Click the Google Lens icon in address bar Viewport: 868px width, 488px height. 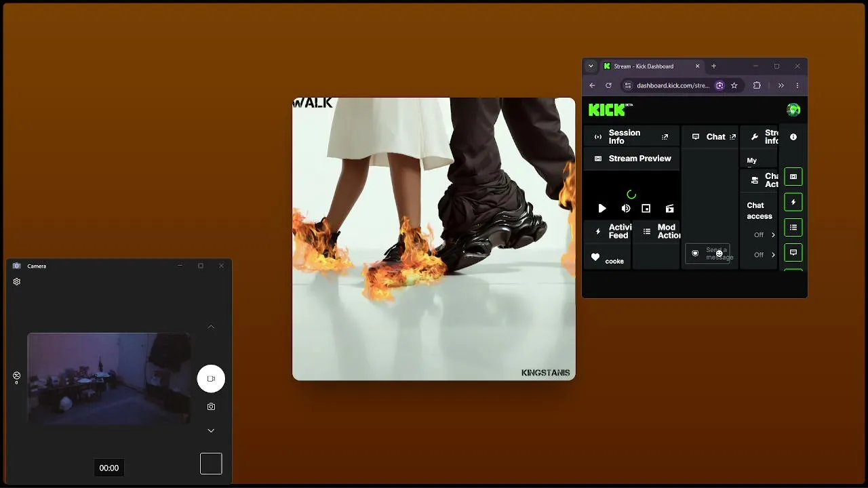point(719,85)
